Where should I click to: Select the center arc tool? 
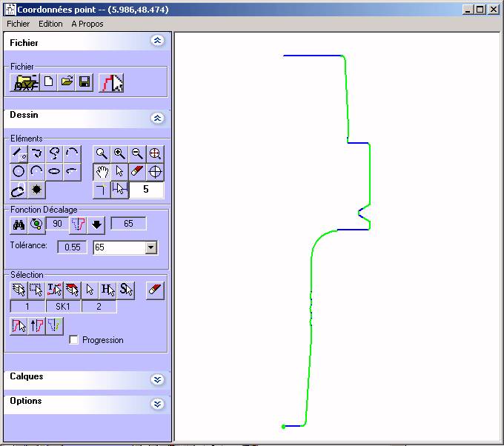tap(36, 171)
